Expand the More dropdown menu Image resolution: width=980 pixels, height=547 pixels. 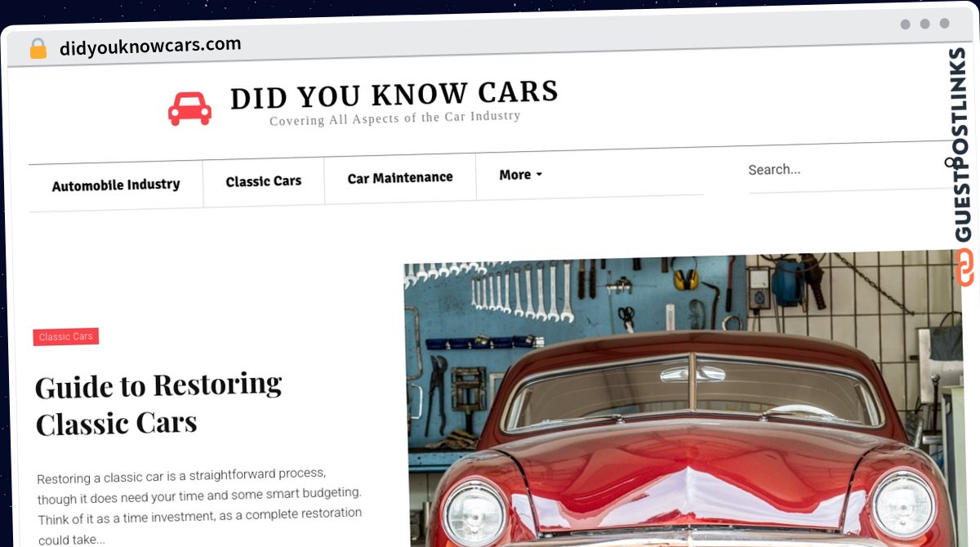[x=521, y=175]
